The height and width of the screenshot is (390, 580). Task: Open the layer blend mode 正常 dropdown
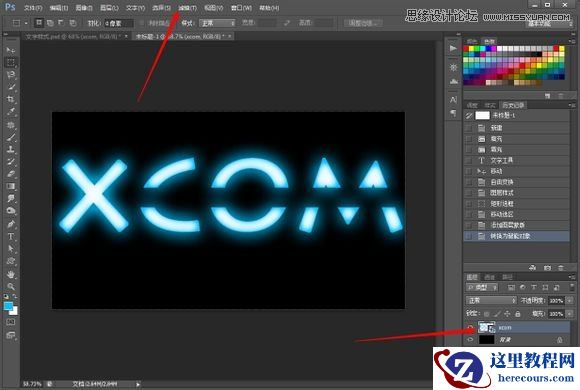(x=491, y=300)
